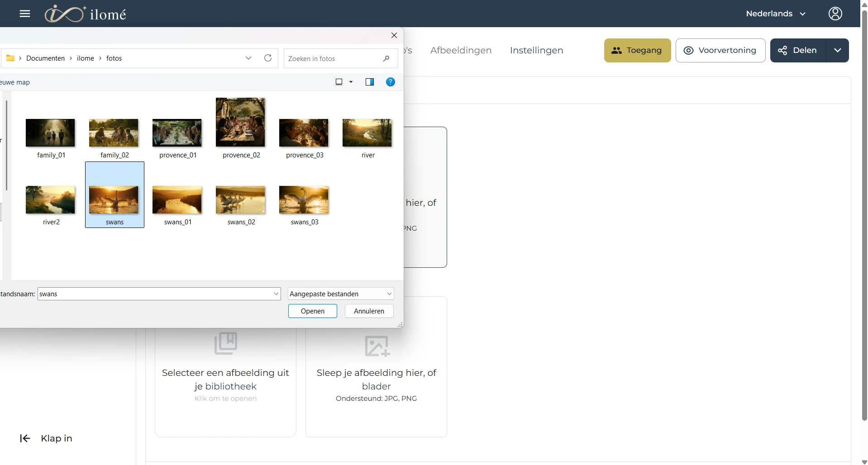Viewport: 868px width, 465px height.
Task: Cancel the dialog with Annuleren
Action: [x=369, y=311]
